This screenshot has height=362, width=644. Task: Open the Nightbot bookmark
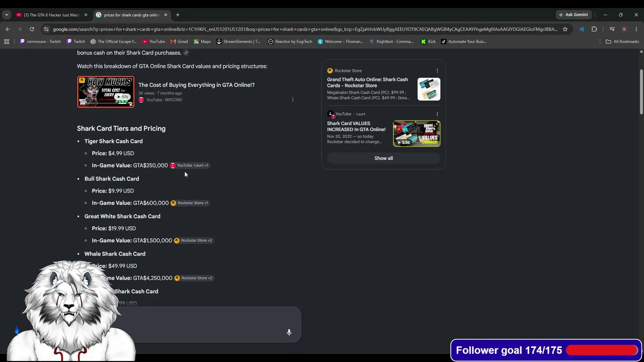[x=391, y=41]
